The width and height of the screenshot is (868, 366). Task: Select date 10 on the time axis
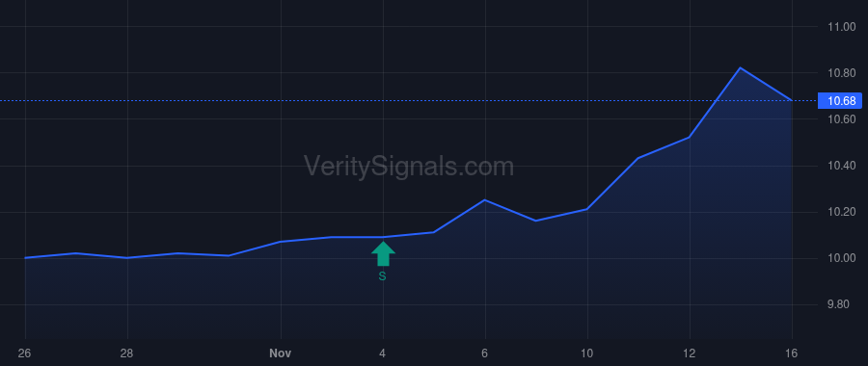[586, 353]
